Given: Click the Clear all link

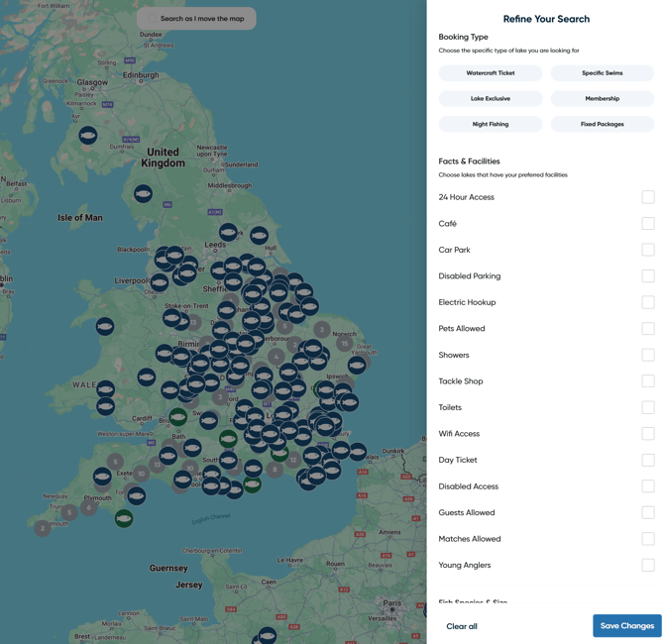Looking at the screenshot, I should point(462,626).
